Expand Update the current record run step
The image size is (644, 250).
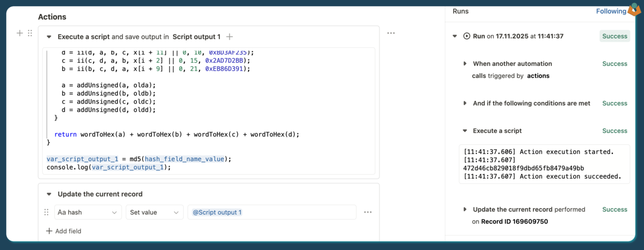point(465,210)
